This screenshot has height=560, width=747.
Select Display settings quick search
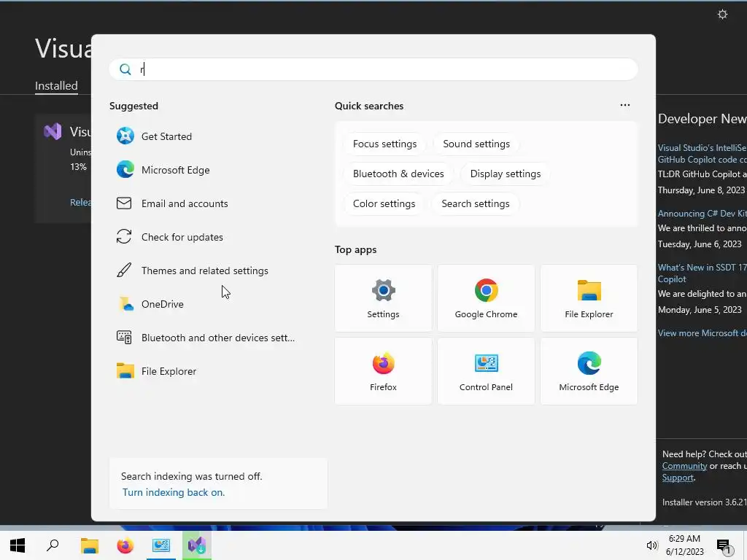click(x=506, y=174)
